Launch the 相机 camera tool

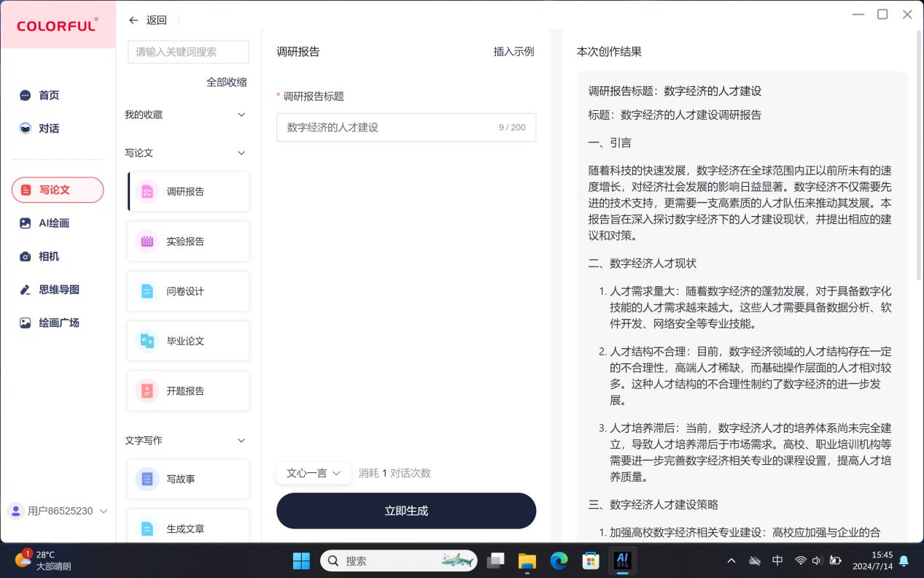[48, 256]
